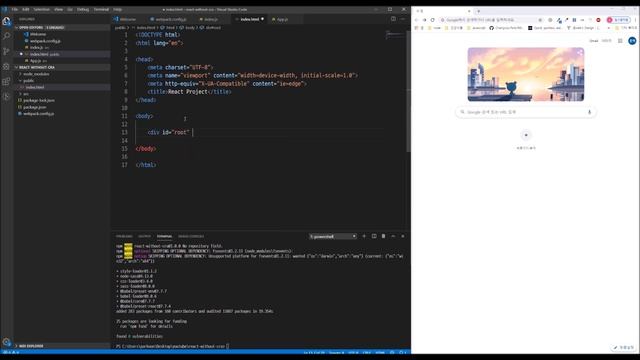This screenshot has width=640, height=360.
Task: Open the Manage gear icon in VS Code
Action: tap(6, 342)
